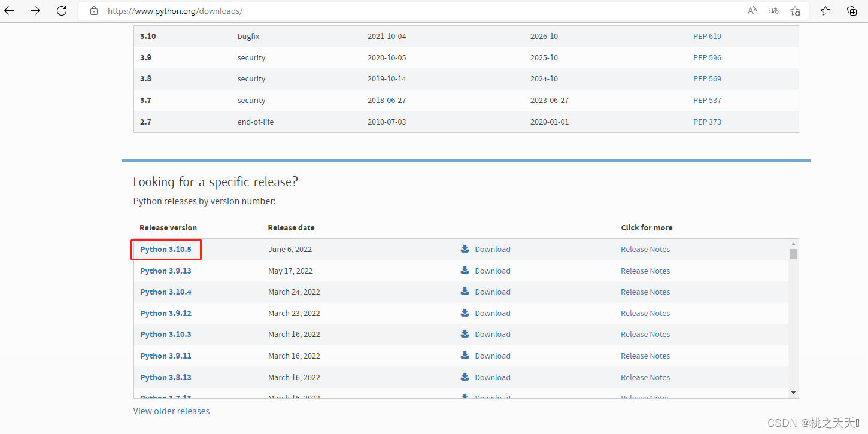Click download icon for Python 3.8.13
This screenshot has width=868, height=434.
(465, 377)
